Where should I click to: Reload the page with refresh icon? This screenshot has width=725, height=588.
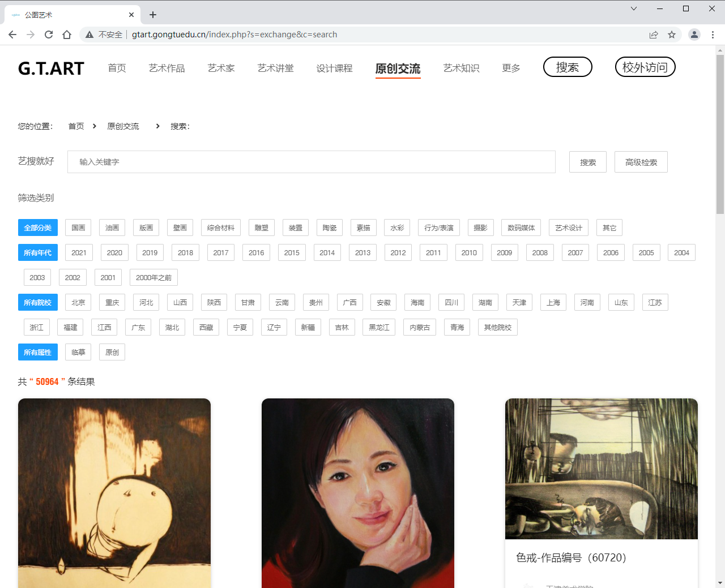coord(49,35)
